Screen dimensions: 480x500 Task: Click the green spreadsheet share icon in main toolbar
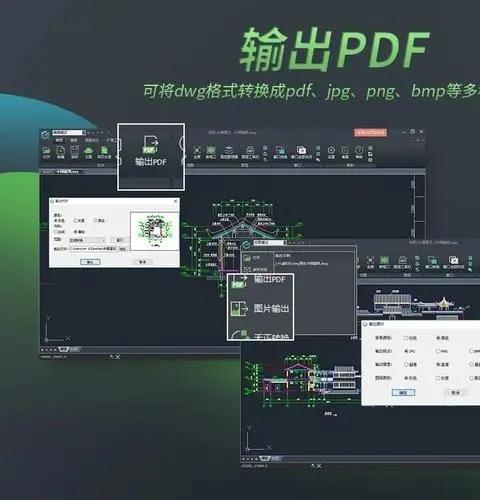(104, 153)
